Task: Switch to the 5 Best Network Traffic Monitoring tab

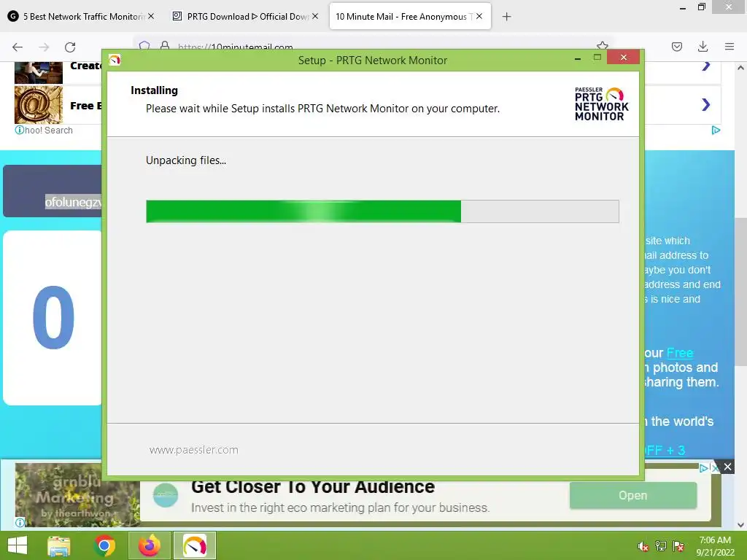Action: pyautogui.click(x=81, y=16)
